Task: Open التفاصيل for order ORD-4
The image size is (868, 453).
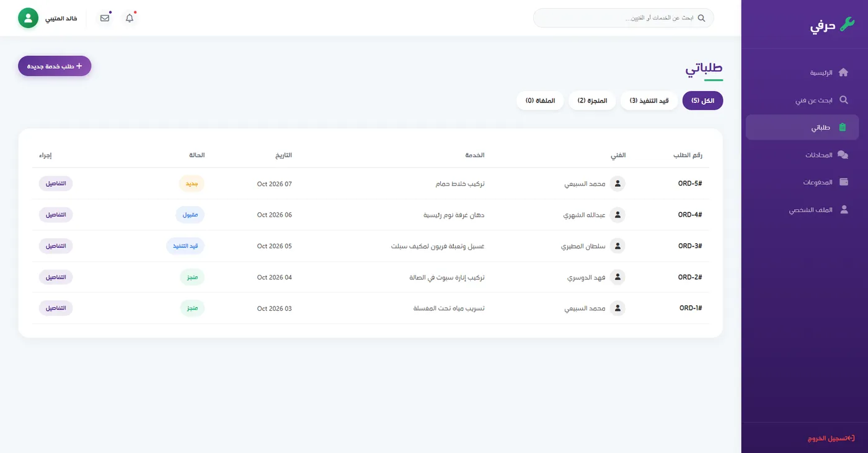Action: [x=56, y=215]
